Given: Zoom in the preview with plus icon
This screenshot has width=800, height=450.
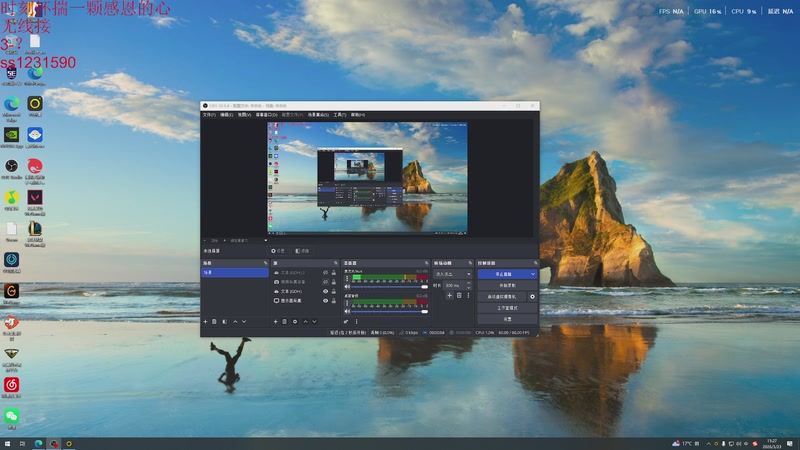Looking at the screenshot, I should 224,240.
